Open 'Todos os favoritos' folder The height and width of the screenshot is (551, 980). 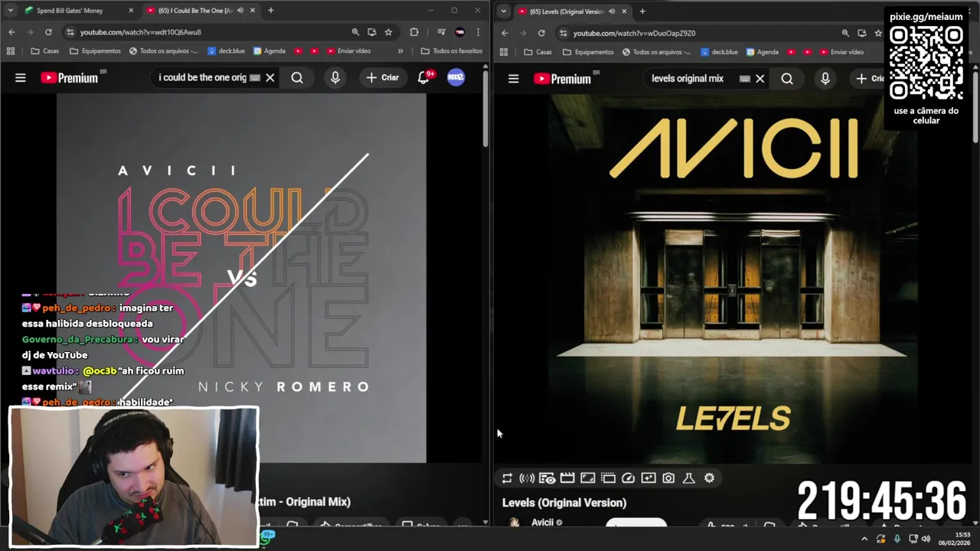(x=452, y=51)
